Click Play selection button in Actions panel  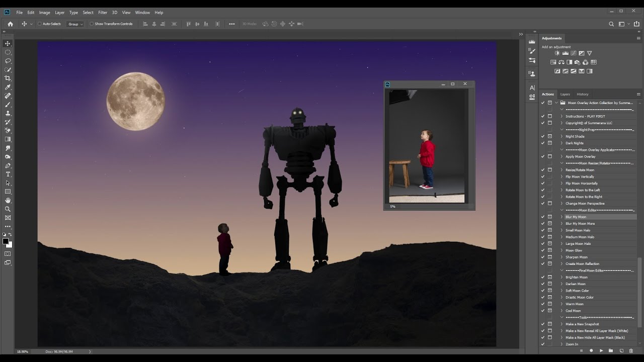[x=601, y=350]
